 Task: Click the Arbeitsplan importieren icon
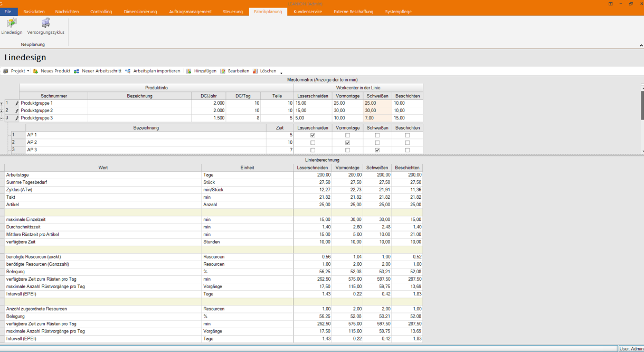[x=128, y=71]
